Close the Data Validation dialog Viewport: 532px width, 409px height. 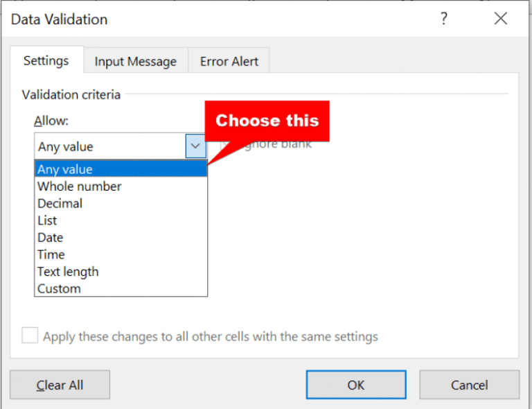501,19
